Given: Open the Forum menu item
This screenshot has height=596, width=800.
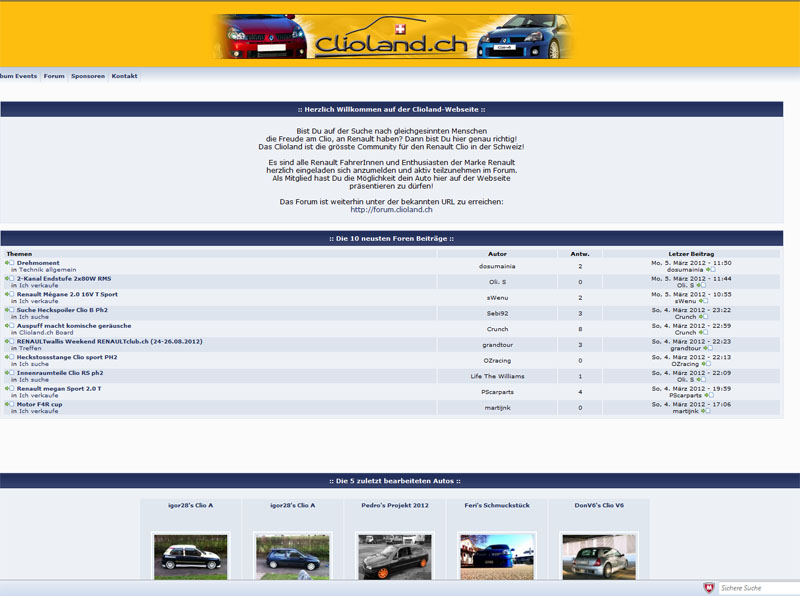Looking at the screenshot, I should click(x=54, y=76).
